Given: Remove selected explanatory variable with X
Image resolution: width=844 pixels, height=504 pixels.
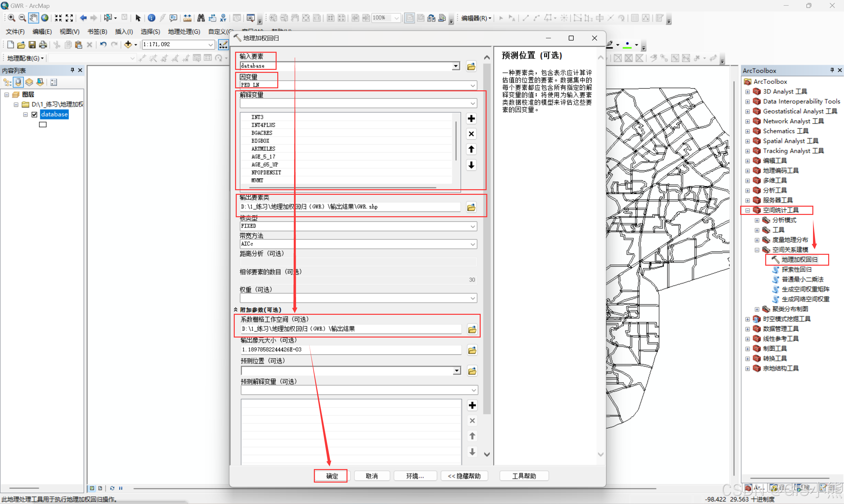Looking at the screenshot, I should click(x=471, y=134).
